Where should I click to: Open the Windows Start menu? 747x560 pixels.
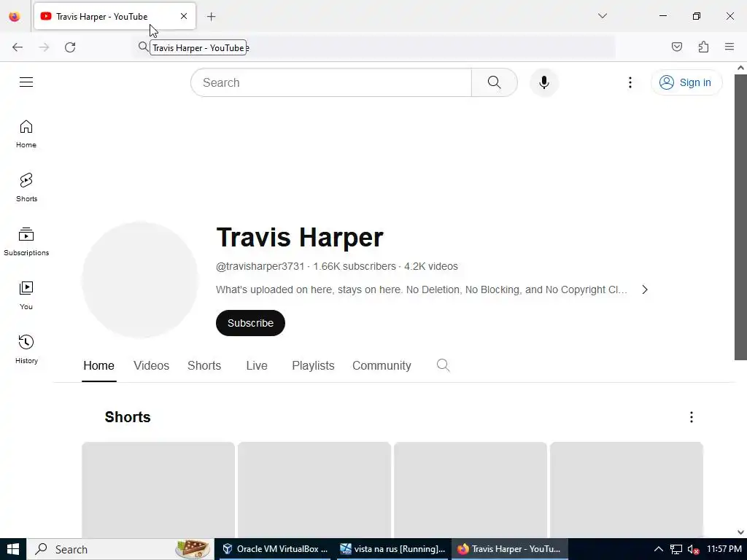(x=13, y=549)
